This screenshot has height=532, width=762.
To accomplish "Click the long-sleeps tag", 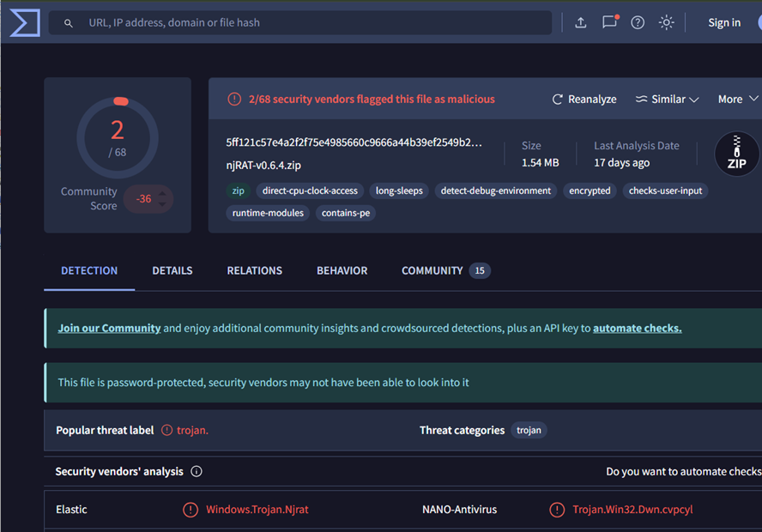I will click(399, 190).
